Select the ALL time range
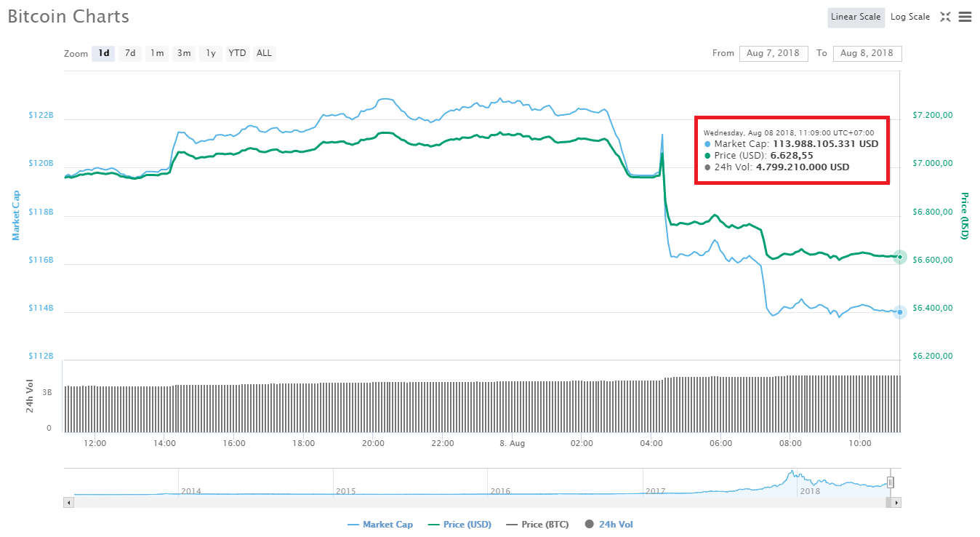 point(264,52)
